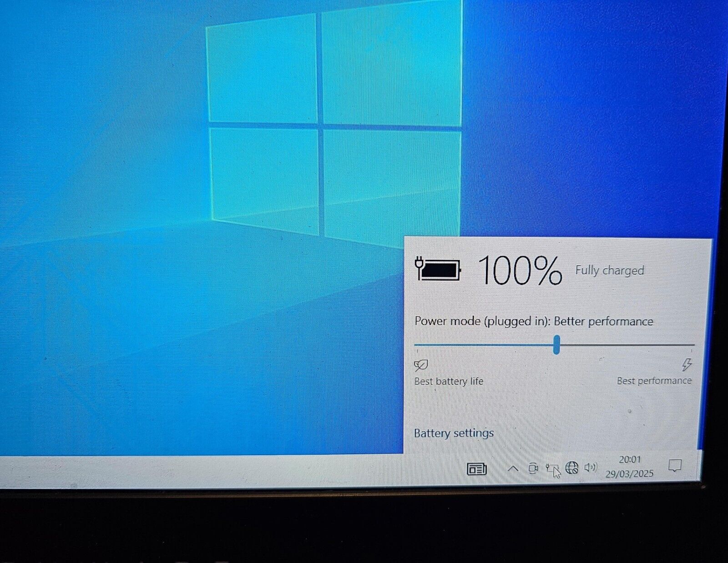The width and height of the screenshot is (728, 563).
Task: Click the battery tray icon in the taskbar
Action: 552,468
